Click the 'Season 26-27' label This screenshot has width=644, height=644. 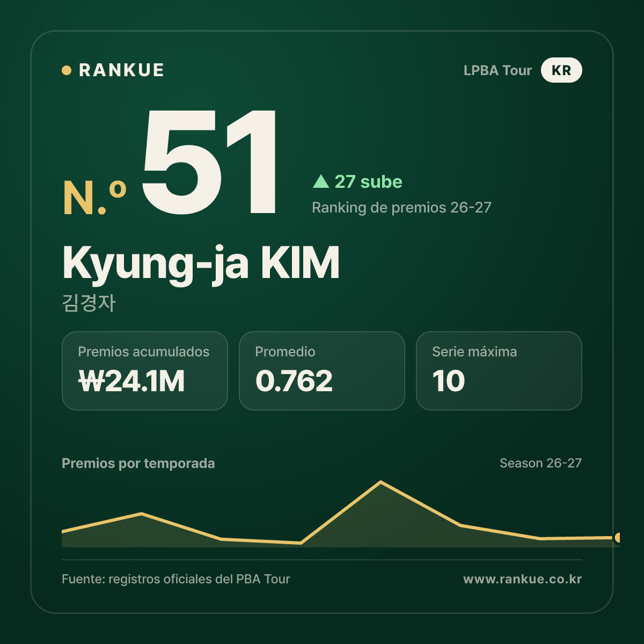click(x=540, y=463)
